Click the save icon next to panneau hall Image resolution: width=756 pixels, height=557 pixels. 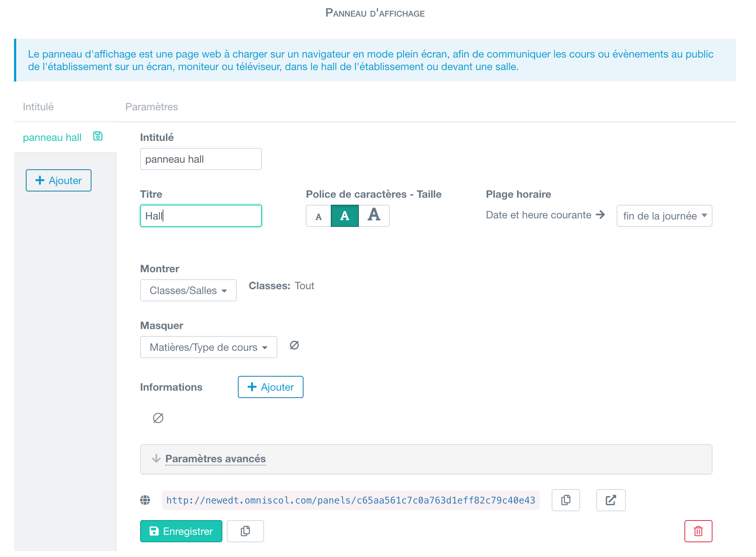(98, 136)
